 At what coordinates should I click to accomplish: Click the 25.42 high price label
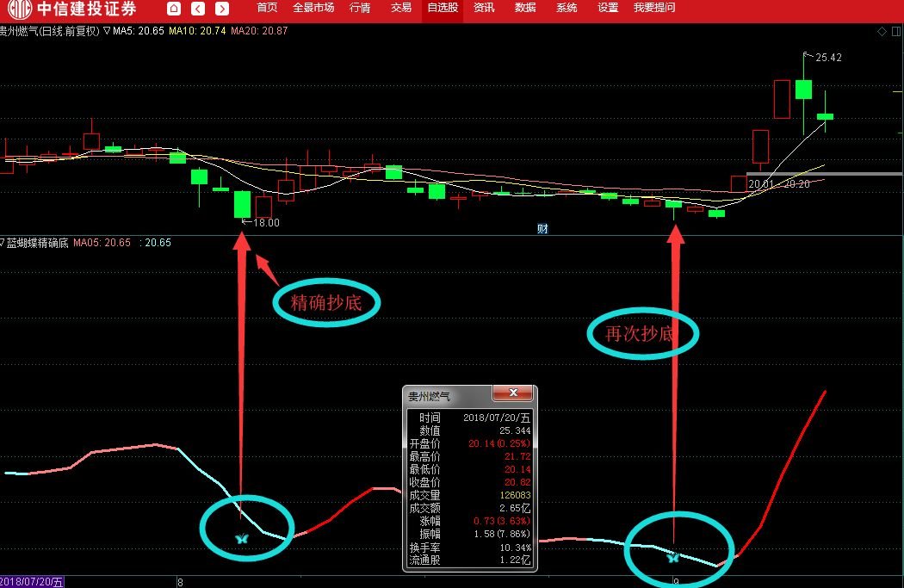click(x=828, y=58)
